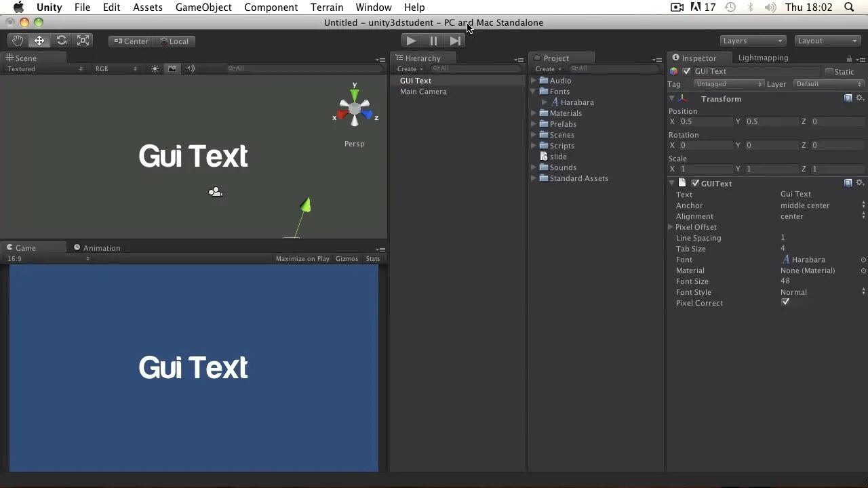Screen dimensions: 868x488
Task: Toggle pivot Center mode button
Action: [x=131, y=41]
